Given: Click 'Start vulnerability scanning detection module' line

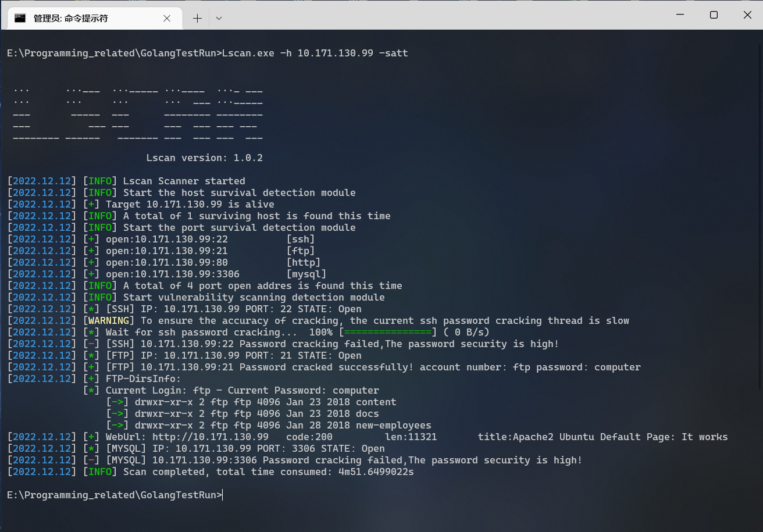Looking at the screenshot, I should (x=196, y=297).
